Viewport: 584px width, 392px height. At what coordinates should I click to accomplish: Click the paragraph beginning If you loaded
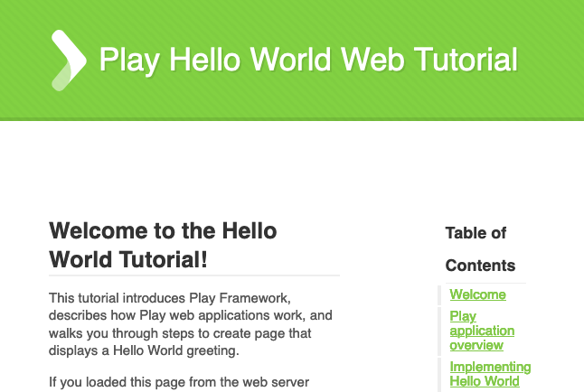(x=178, y=382)
